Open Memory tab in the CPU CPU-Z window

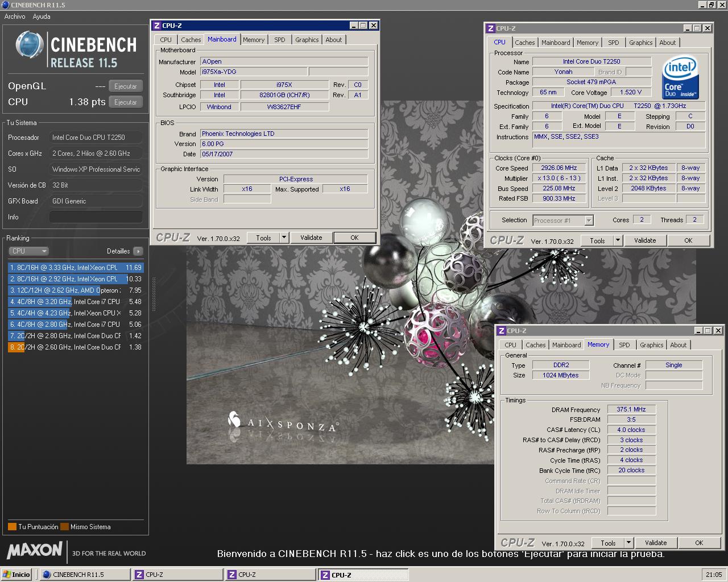point(588,43)
